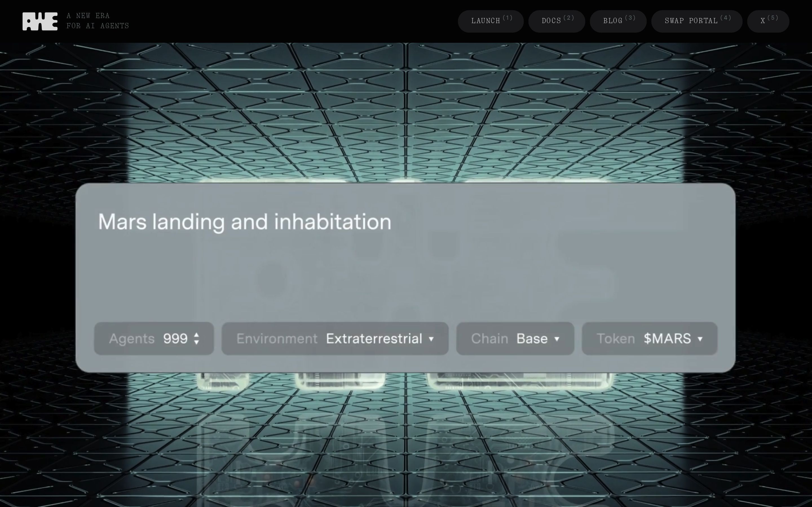
Task: Open the Launch nav item
Action: pos(490,21)
